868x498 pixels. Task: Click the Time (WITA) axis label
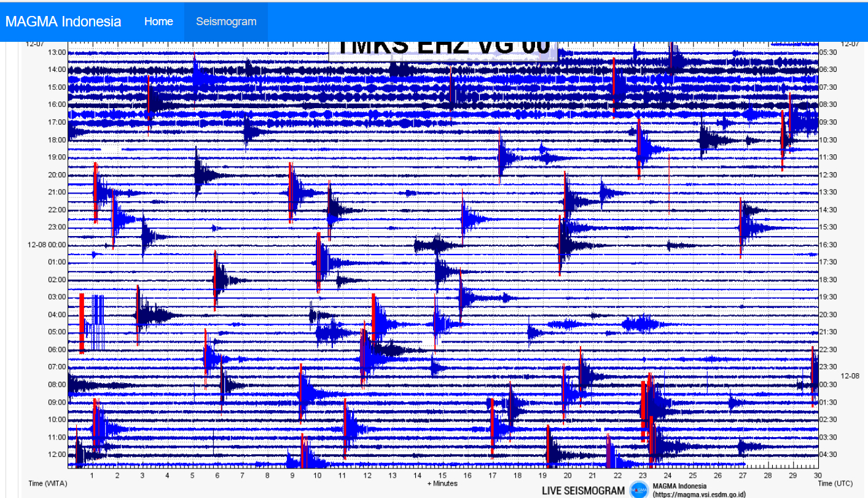pyautogui.click(x=48, y=483)
